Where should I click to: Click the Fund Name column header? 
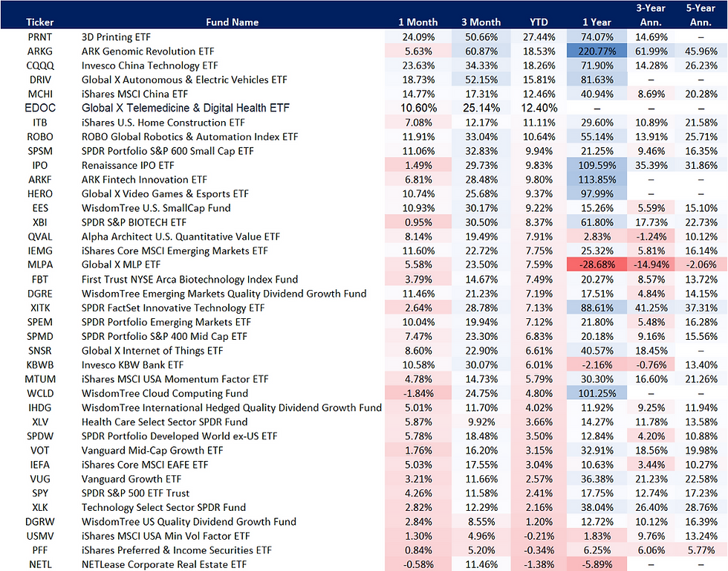coord(232,22)
